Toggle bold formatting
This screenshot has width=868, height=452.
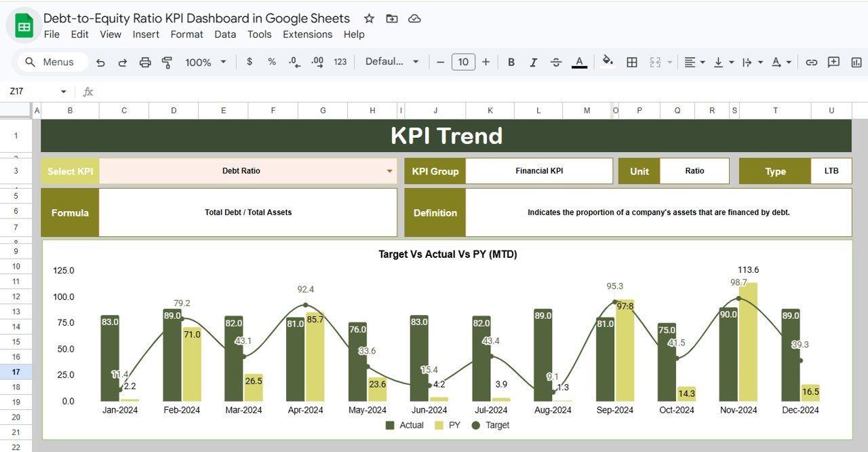(x=511, y=62)
